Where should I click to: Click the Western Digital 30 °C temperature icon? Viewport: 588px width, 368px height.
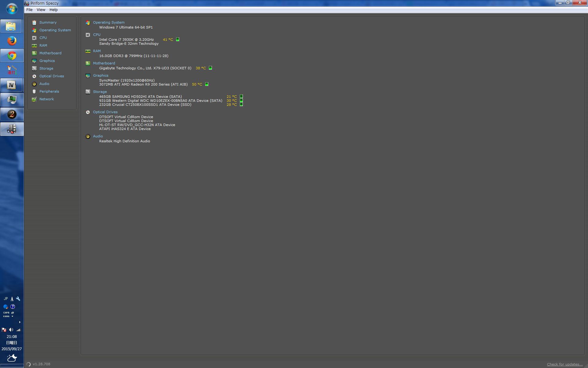[241, 100]
